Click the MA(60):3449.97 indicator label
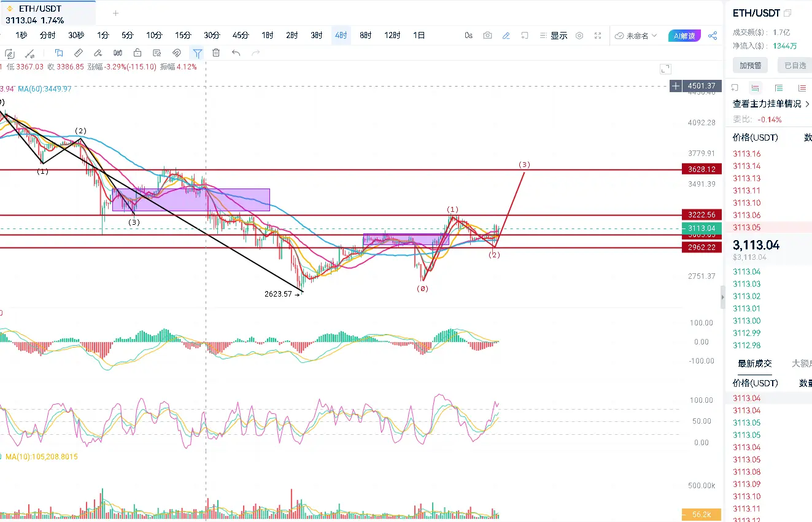The image size is (812, 522). pyautogui.click(x=45, y=88)
